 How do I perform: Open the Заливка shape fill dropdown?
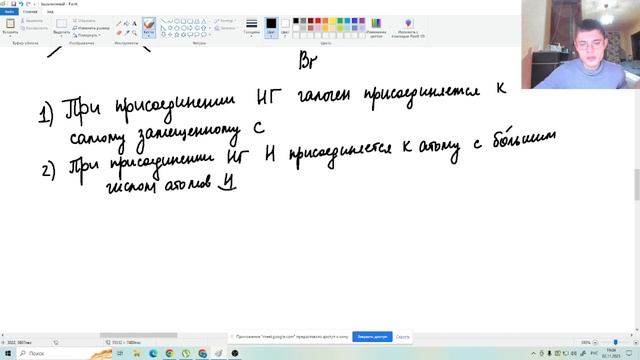226,28
